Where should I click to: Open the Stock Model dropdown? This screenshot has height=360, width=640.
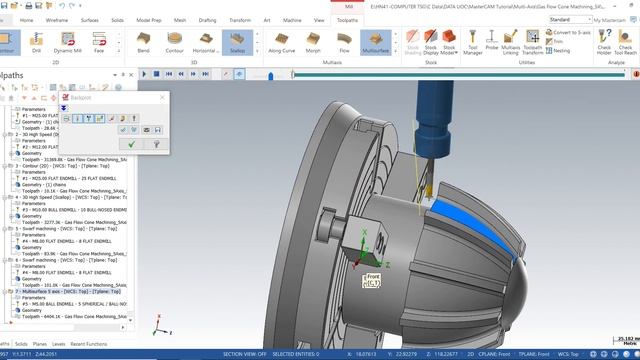tap(449, 42)
